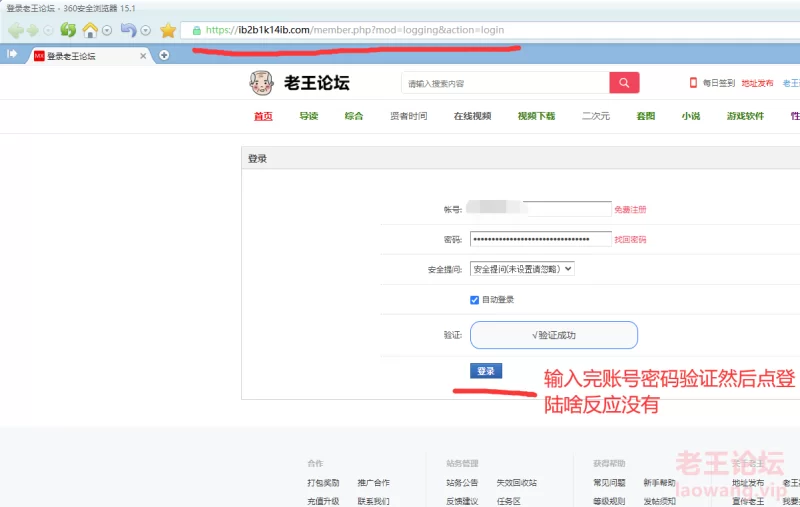Click the 找回密码 link
800x507 pixels.
pyautogui.click(x=630, y=239)
